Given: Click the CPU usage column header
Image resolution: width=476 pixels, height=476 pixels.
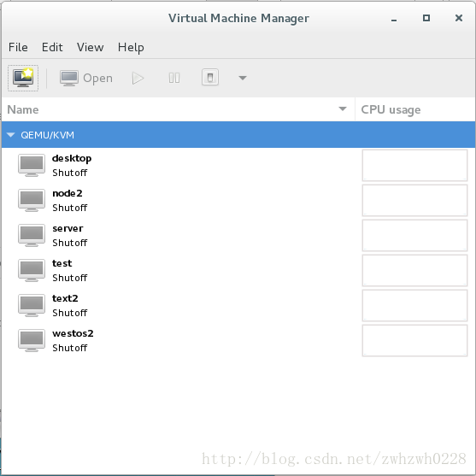Looking at the screenshot, I should click(415, 109).
